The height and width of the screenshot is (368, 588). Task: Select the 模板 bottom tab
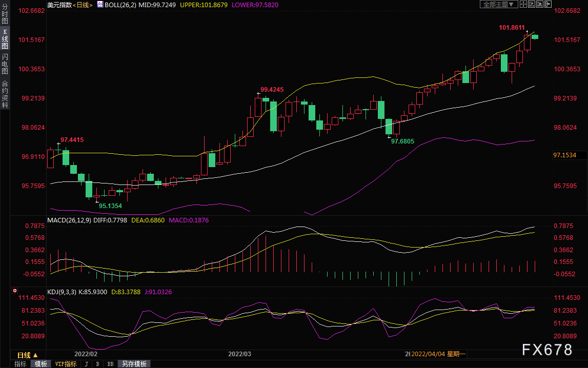click(x=40, y=364)
